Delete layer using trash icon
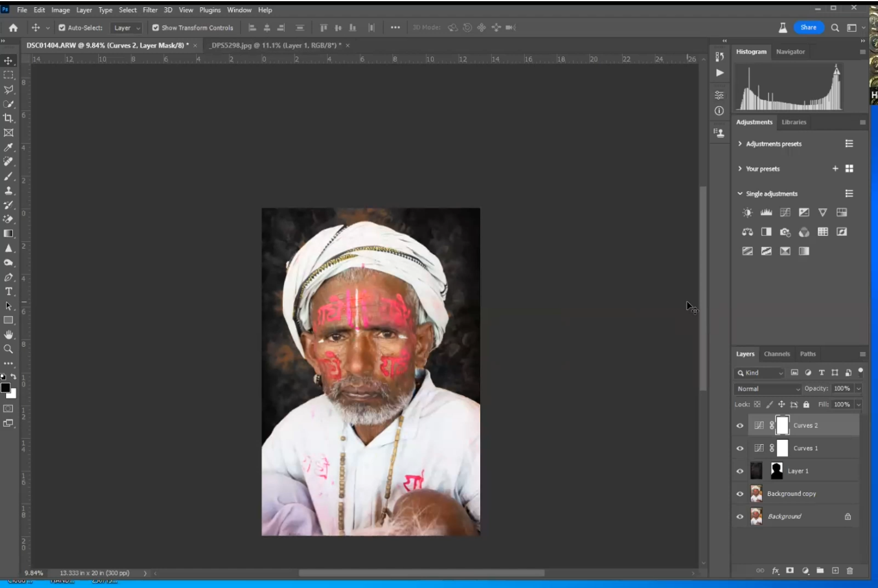The height and width of the screenshot is (588, 878). point(850,571)
